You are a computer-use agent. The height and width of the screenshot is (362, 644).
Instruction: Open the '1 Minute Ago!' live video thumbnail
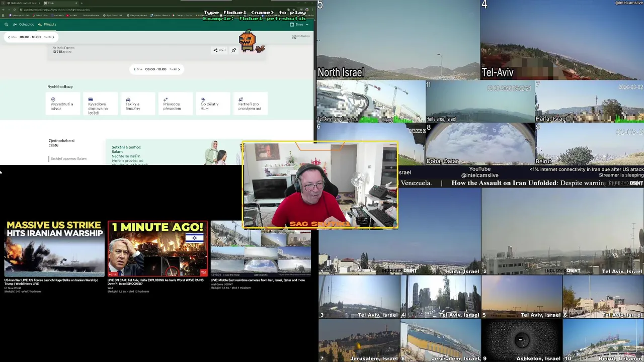coord(157,248)
